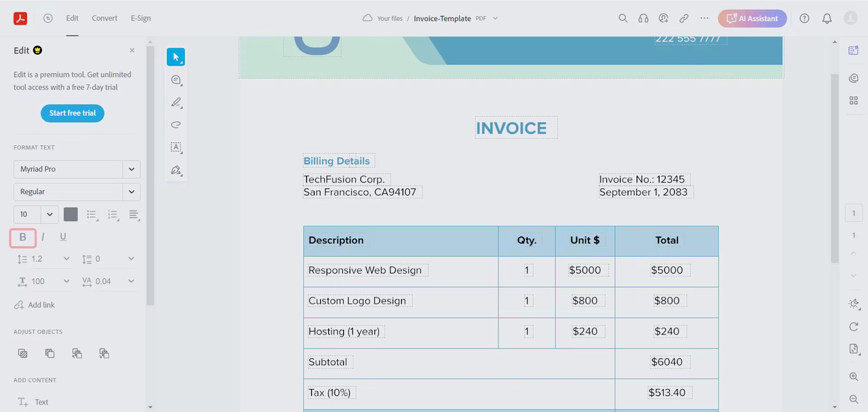Select the freehand draw loop tool
Image resolution: width=868 pixels, height=412 pixels.
click(x=176, y=125)
